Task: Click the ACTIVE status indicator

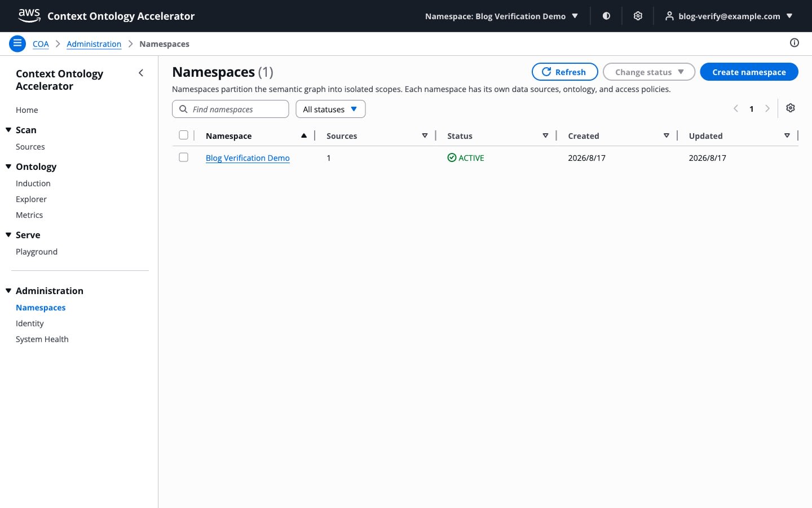Action: [466, 158]
